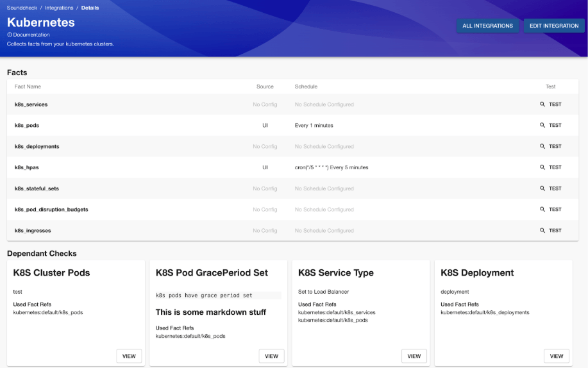This screenshot has height=368, width=588.
Task: Click the K8S Deployment card title
Action: pyautogui.click(x=477, y=272)
